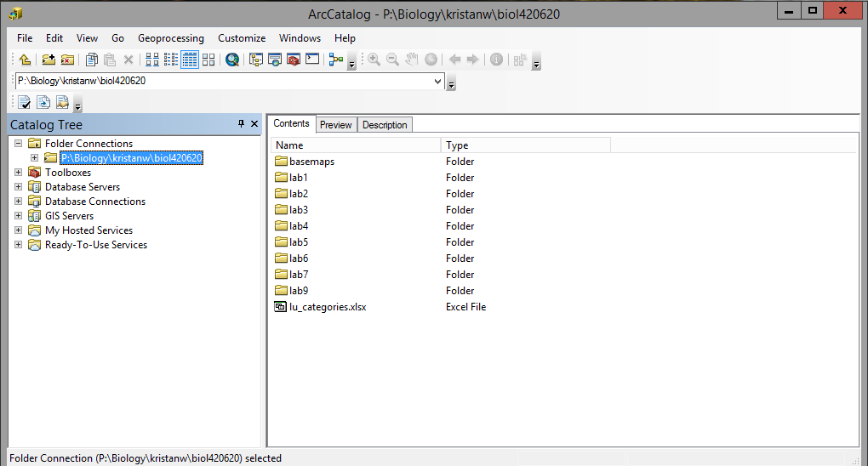This screenshot has width=868, height=466.
Task: Select the Pan hand tool
Action: pos(411,60)
